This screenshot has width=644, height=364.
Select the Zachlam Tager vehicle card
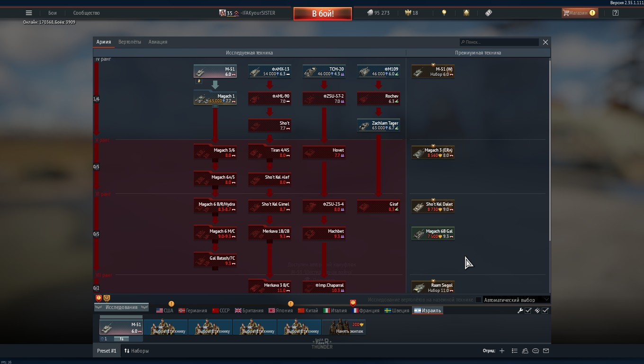pyautogui.click(x=378, y=126)
